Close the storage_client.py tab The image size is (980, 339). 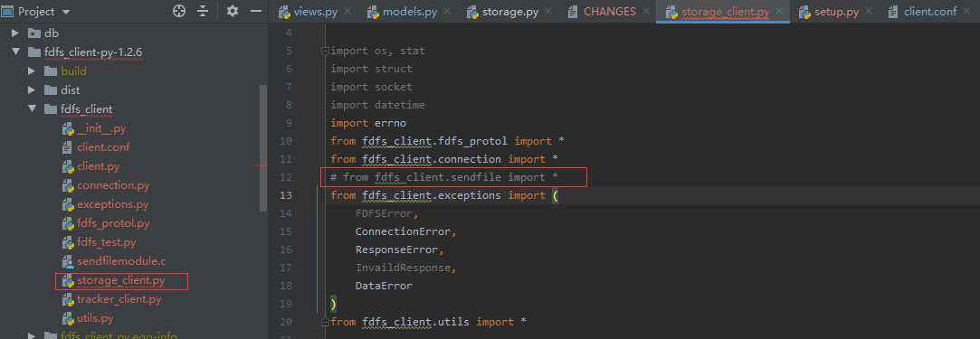(779, 11)
